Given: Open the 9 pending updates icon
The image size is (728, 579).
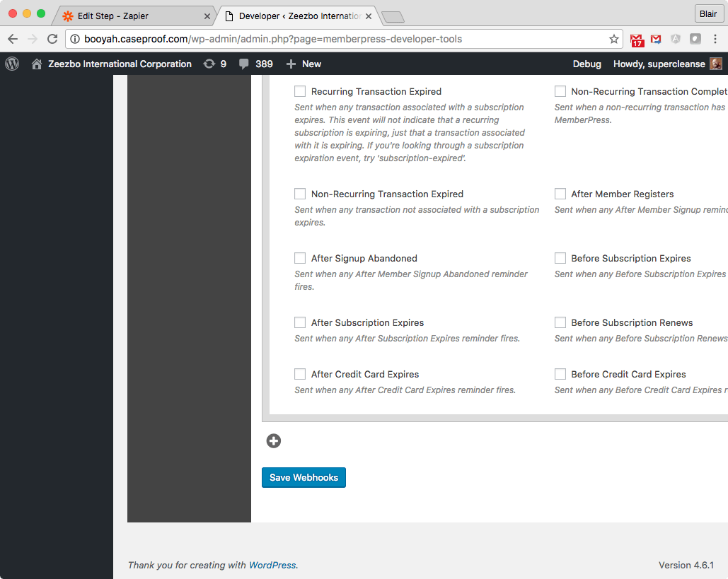Looking at the screenshot, I should coord(209,64).
